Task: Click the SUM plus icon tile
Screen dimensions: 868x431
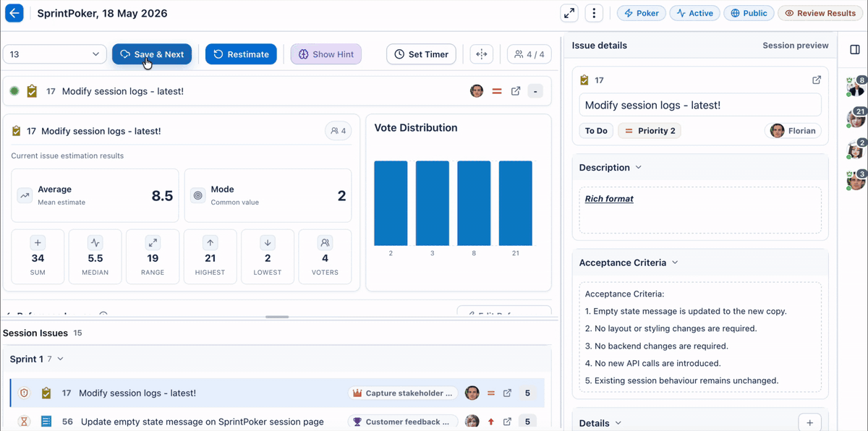Action: [x=38, y=243]
